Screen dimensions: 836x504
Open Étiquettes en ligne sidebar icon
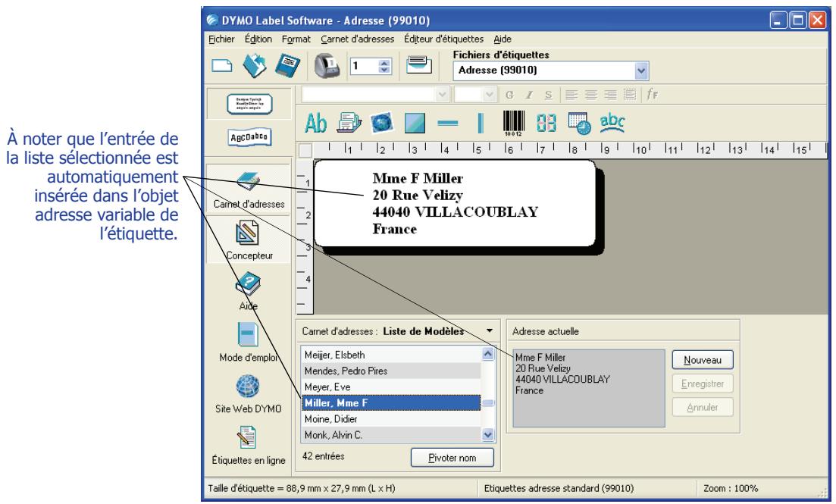point(248,446)
